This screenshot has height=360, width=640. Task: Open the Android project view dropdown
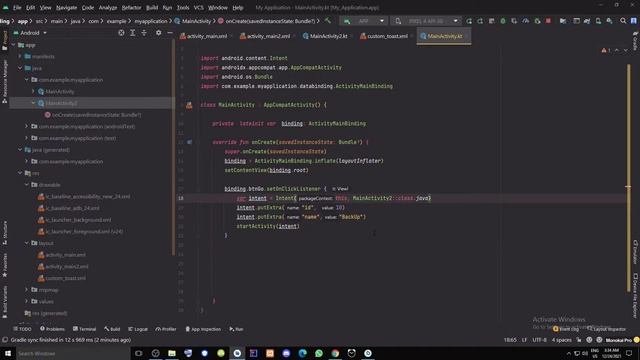(x=30, y=33)
